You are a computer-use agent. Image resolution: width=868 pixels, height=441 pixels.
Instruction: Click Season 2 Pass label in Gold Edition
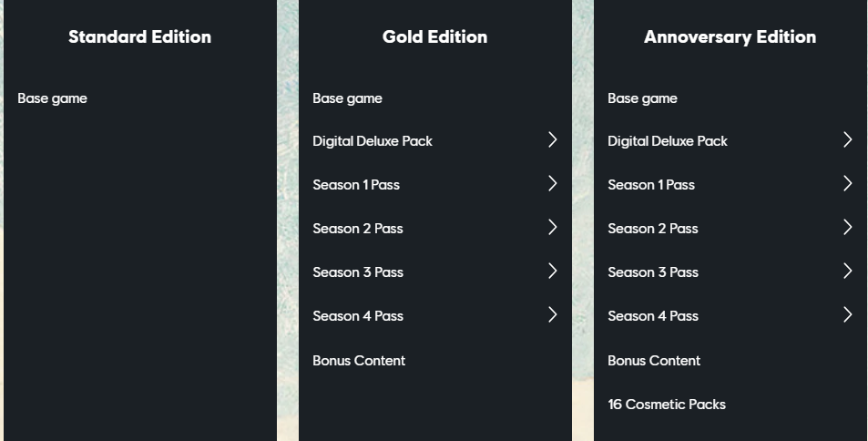[x=358, y=229]
